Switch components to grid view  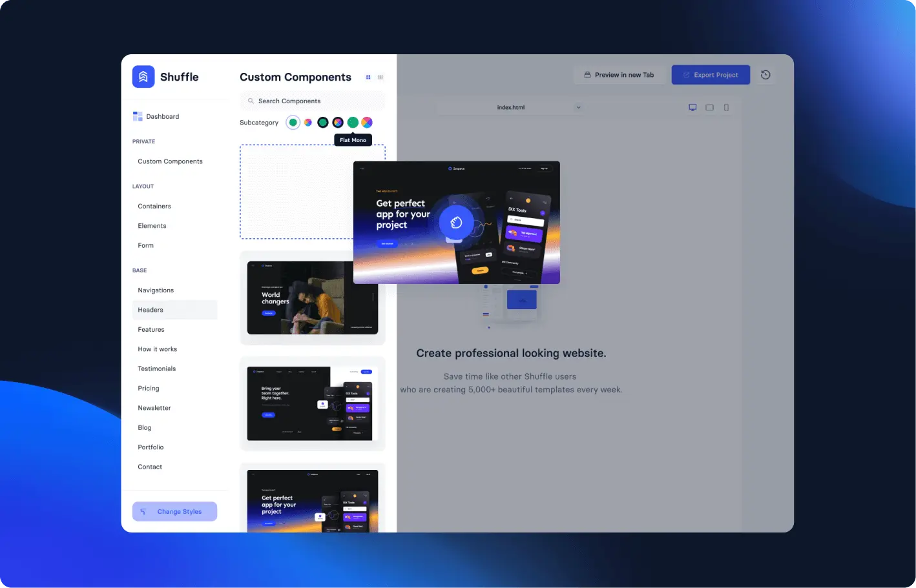368,77
